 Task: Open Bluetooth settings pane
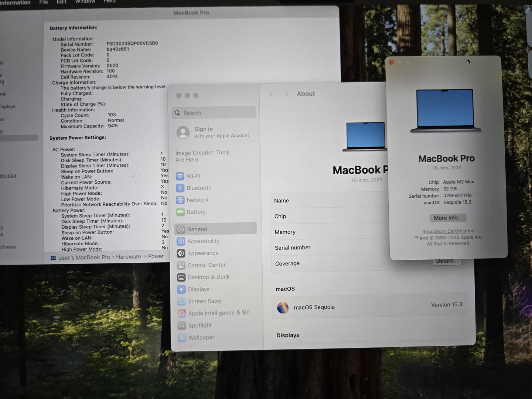[199, 188]
